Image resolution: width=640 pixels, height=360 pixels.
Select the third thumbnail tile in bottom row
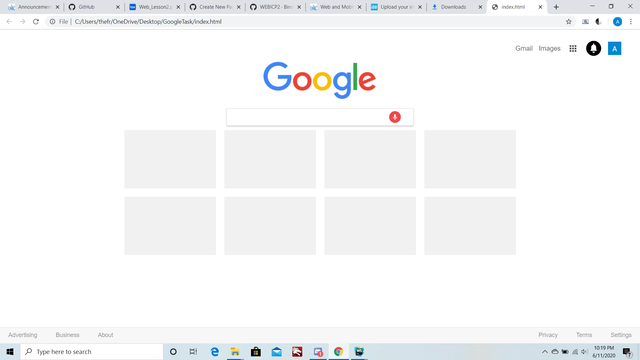[x=370, y=226]
